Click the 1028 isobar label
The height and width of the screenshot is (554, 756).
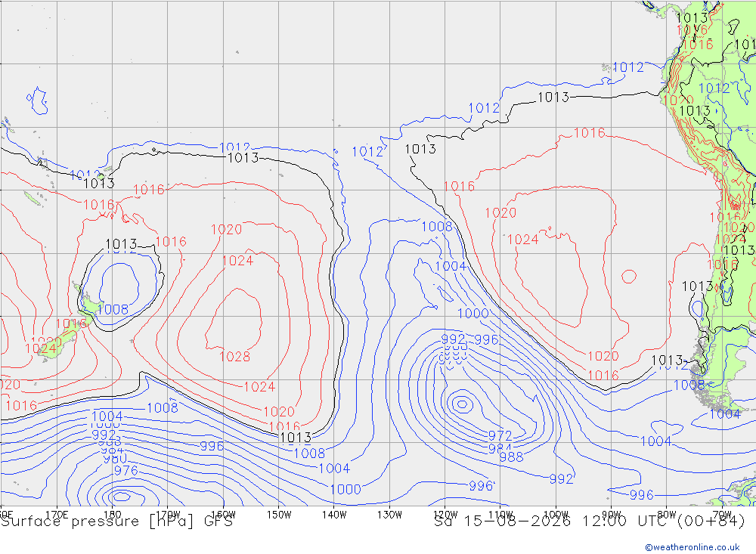tap(235, 357)
